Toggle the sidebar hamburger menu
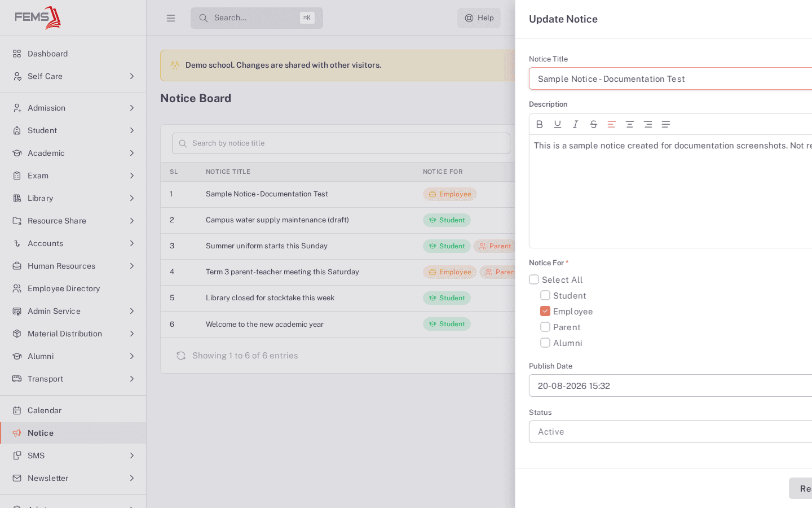The width and height of the screenshot is (812, 508). point(171,18)
